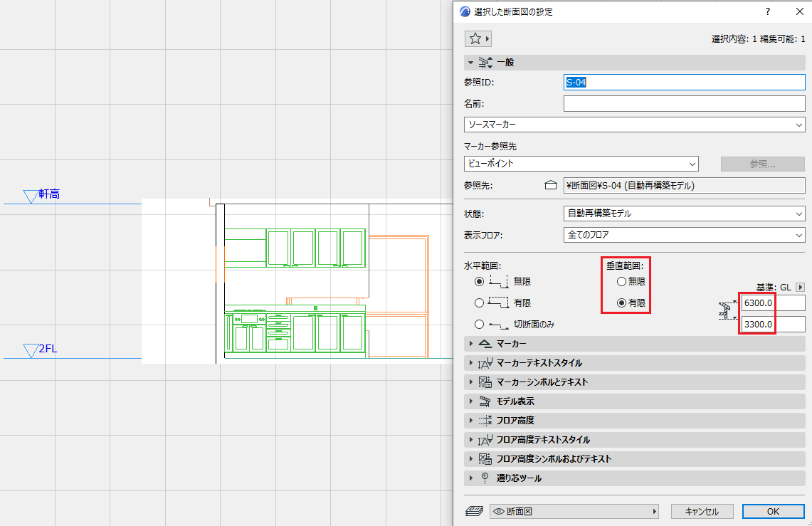Screen dimensions: 812x526
Task: Select 切断面のみ radio button
Action: point(479,324)
